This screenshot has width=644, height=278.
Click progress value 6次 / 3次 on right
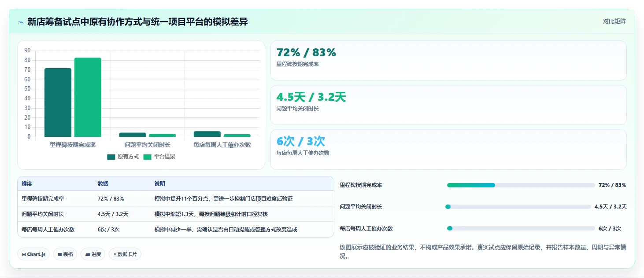610,229
